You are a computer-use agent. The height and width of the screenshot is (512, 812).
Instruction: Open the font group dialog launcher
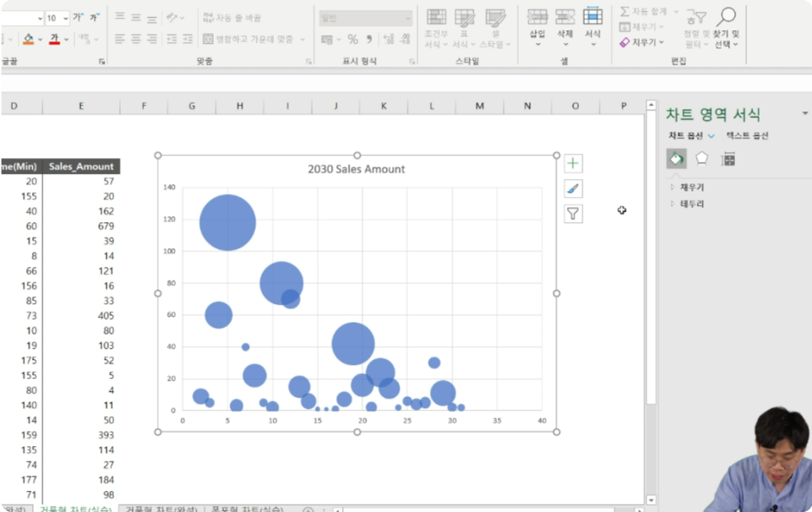(x=102, y=62)
